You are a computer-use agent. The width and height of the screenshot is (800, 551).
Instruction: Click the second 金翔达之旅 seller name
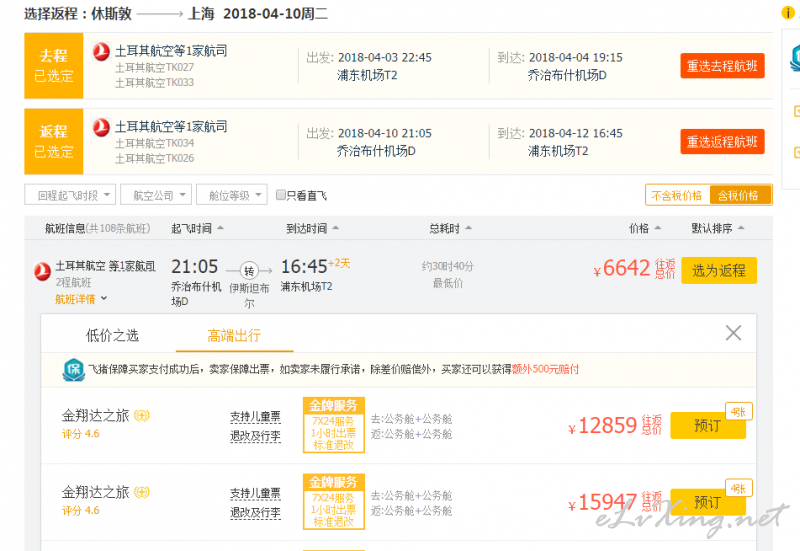[x=95, y=492]
